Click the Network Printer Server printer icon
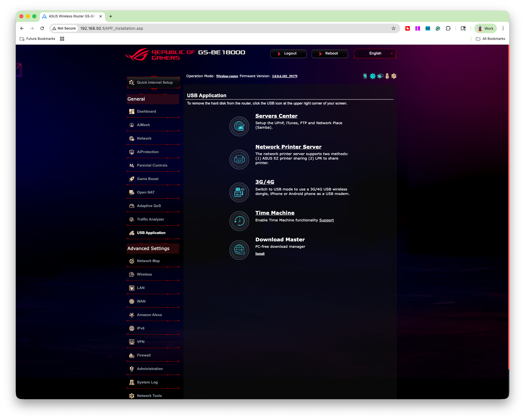Image resolution: width=525 pixels, height=420 pixels. tap(239, 159)
